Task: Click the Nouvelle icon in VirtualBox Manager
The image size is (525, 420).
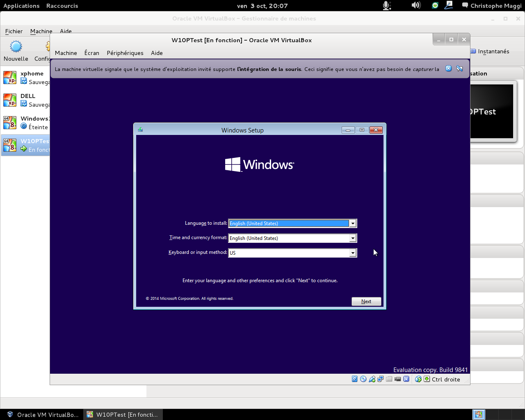Action: [x=16, y=46]
